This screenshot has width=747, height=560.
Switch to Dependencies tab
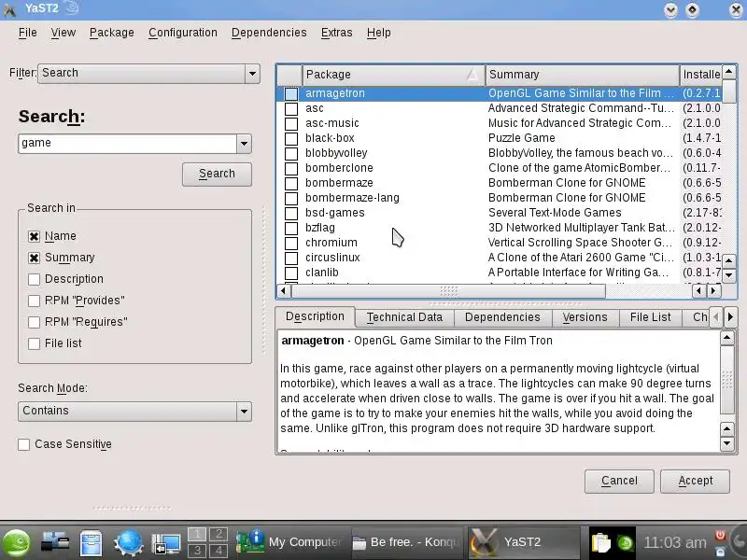click(x=502, y=317)
